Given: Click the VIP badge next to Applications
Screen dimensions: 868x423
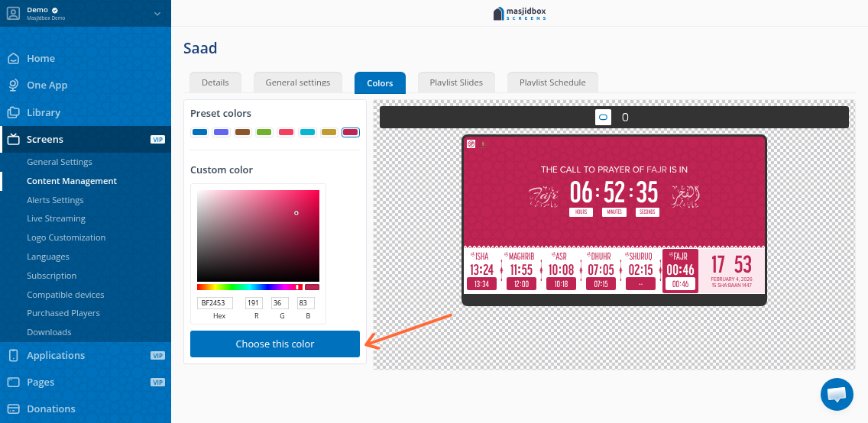Looking at the screenshot, I should tap(157, 356).
